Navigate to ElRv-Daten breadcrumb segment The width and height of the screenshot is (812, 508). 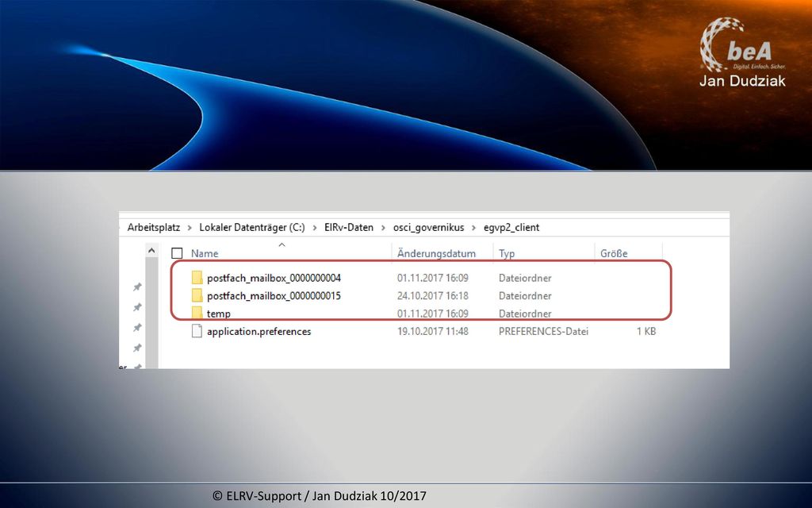[349, 227]
